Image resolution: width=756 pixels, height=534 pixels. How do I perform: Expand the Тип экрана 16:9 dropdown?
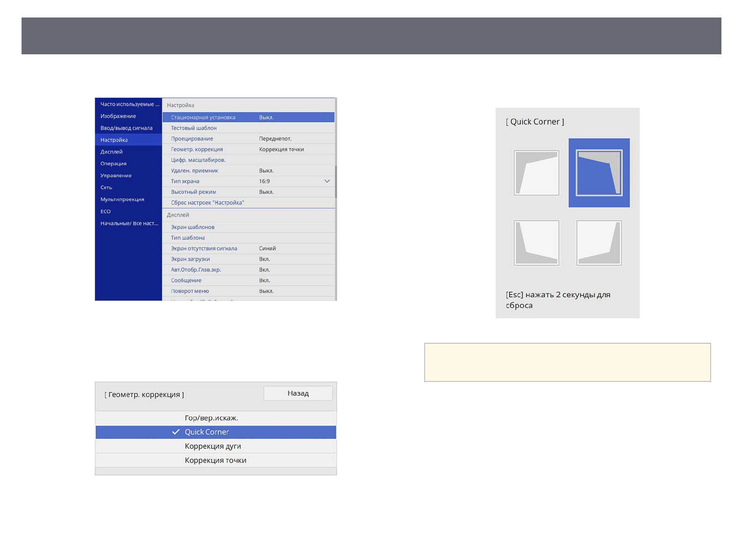coord(327,181)
